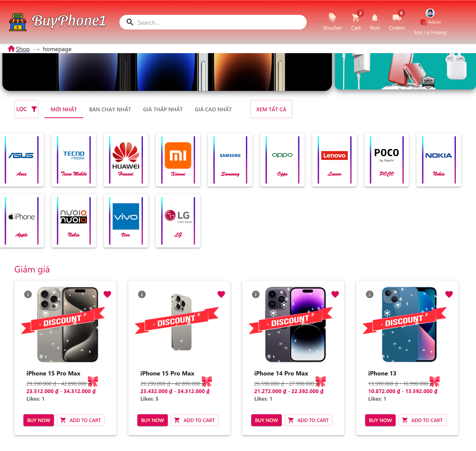The width and height of the screenshot is (476, 451).
Task: Open the shopping Cart
Action: tap(356, 22)
